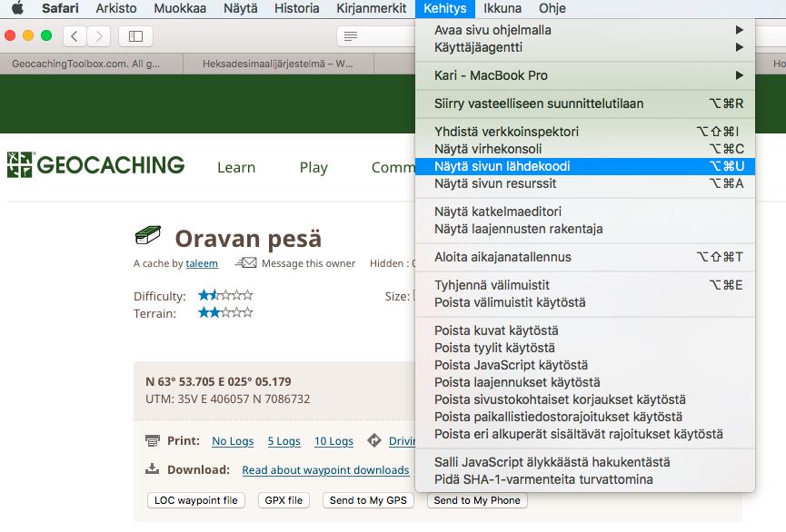
Task: Open the Safari menu
Action: point(60,8)
